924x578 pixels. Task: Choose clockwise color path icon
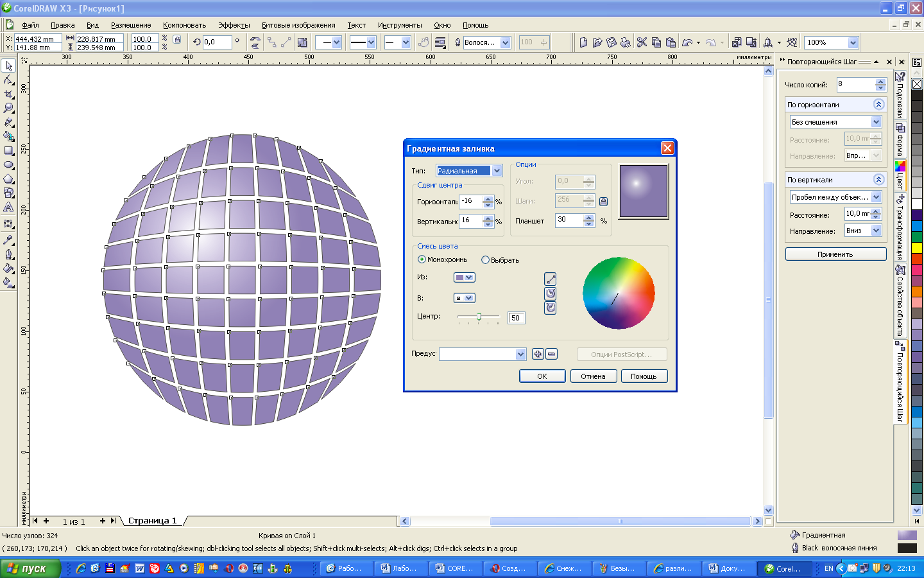click(x=551, y=308)
